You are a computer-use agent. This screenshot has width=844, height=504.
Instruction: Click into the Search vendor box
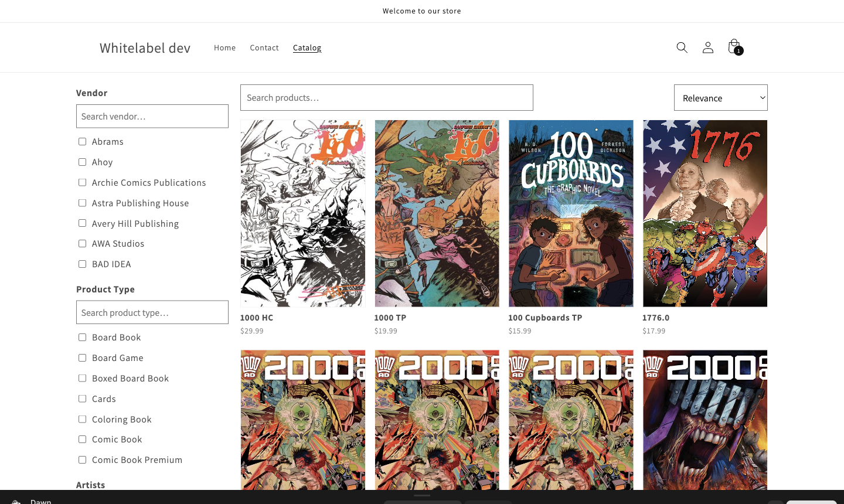[x=152, y=116]
